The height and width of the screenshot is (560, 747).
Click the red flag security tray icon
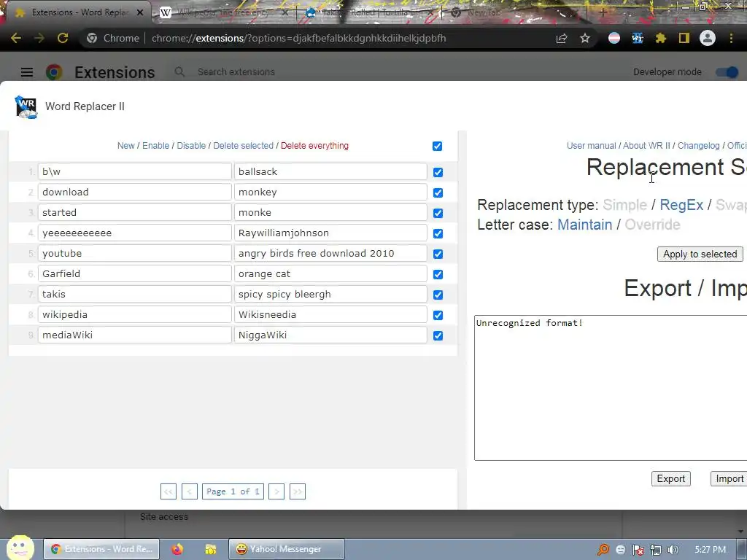click(638, 550)
